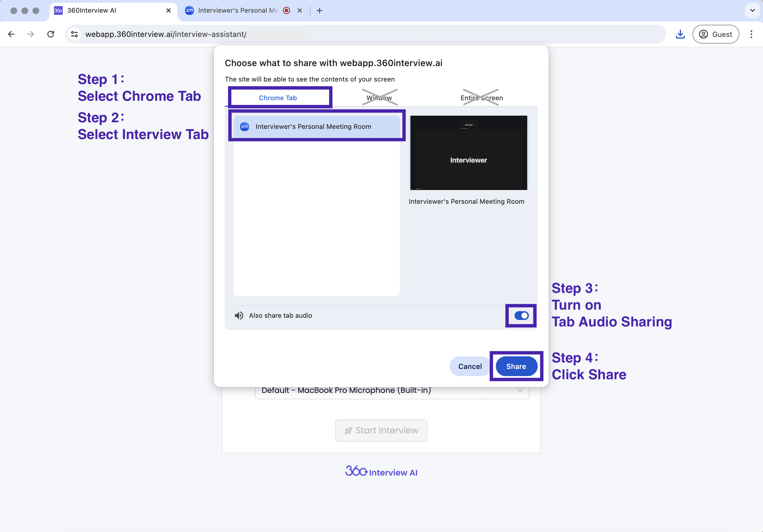Screen dimensions: 763x532
Task: Switch to the 360Interview AI browser tab
Action: [113, 11]
